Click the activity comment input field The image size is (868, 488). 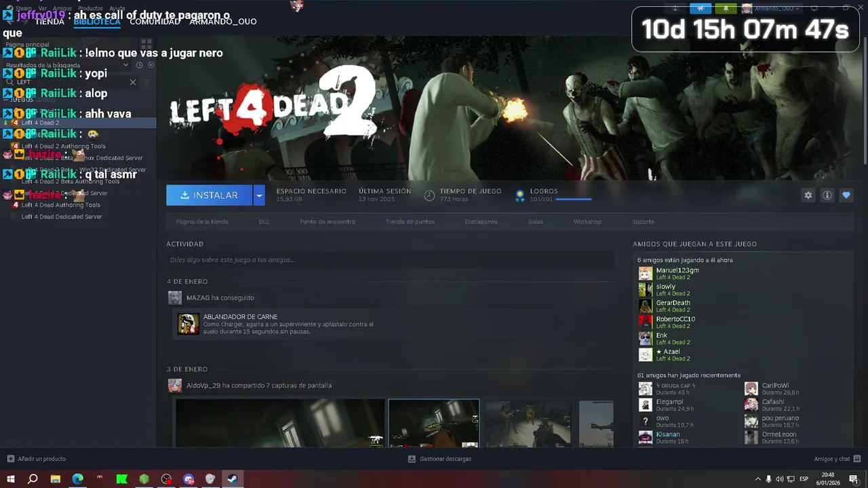[x=390, y=260]
